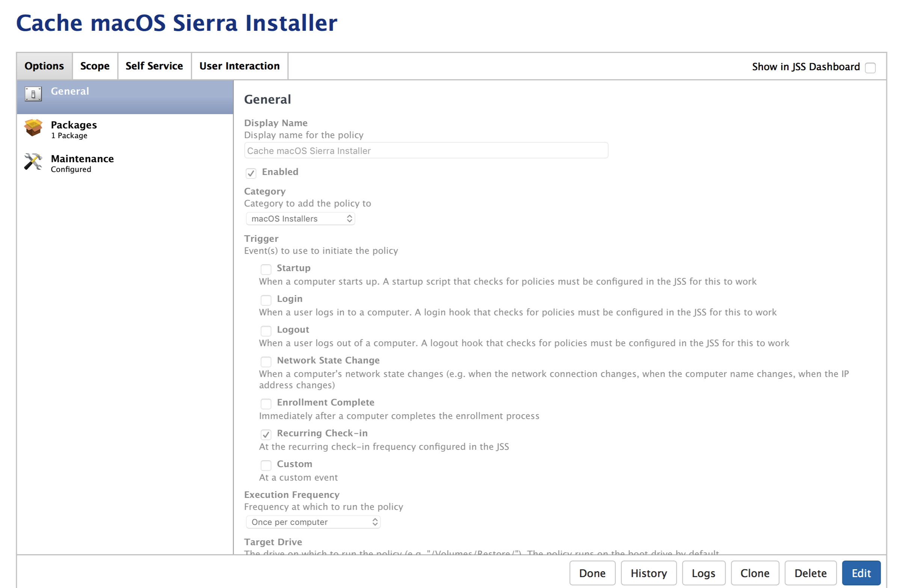Viewport: 898px width, 588px height.
Task: Click the 'Trigger' heading text
Action: [261, 239]
